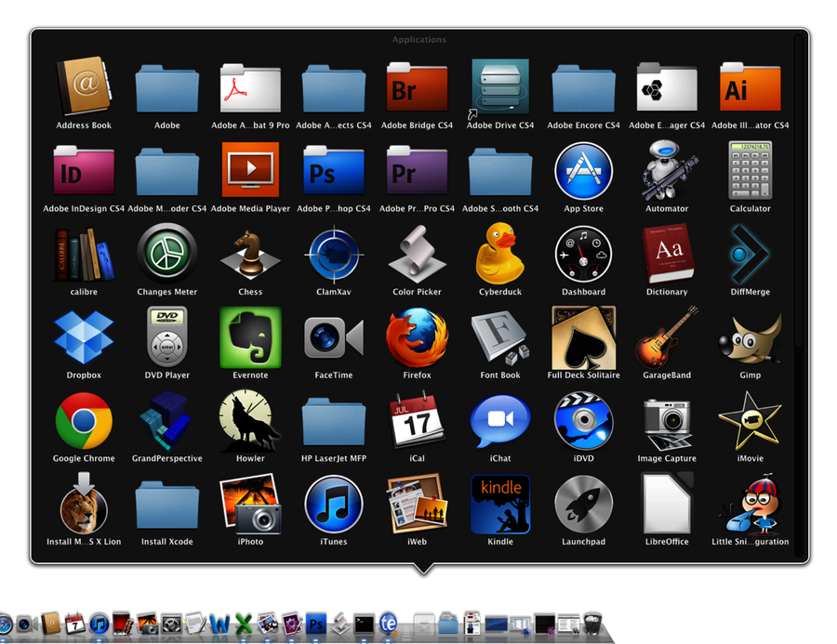Open the Adobe Photoshop CS4 folder in grid
Screen dimensions: 837x644
coord(334,171)
